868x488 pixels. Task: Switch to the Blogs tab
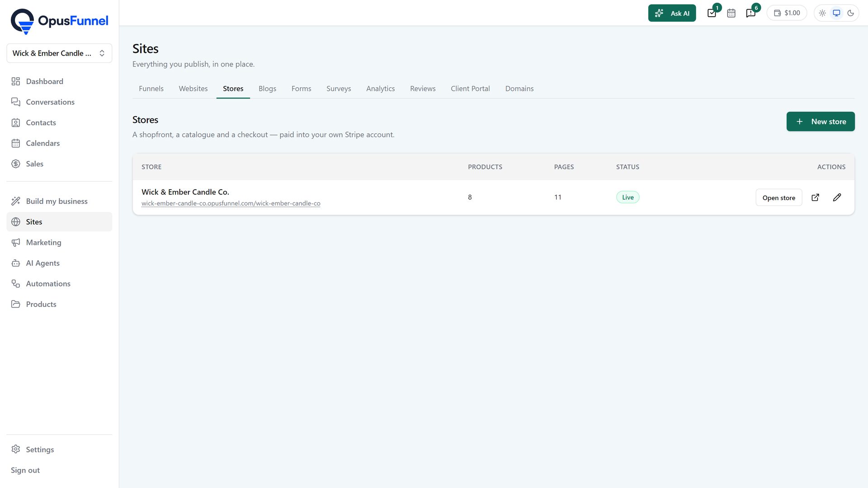click(x=267, y=89)
